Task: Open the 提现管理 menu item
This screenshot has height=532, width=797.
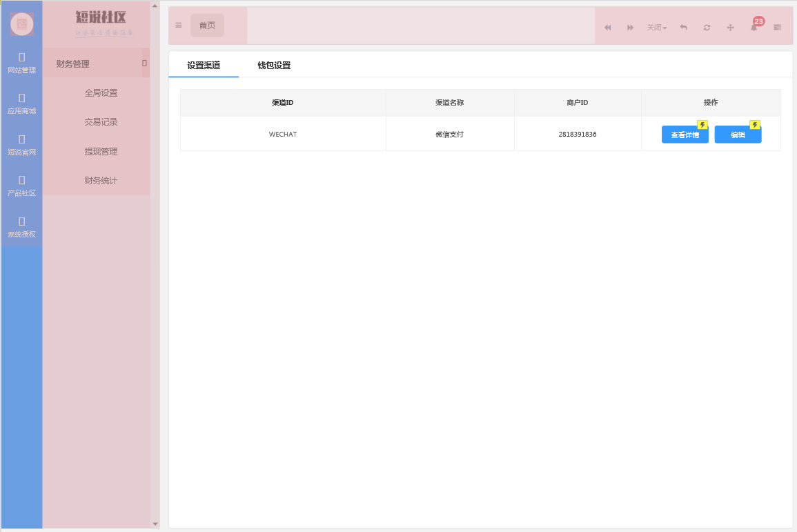Action: [x=101, y=151]
